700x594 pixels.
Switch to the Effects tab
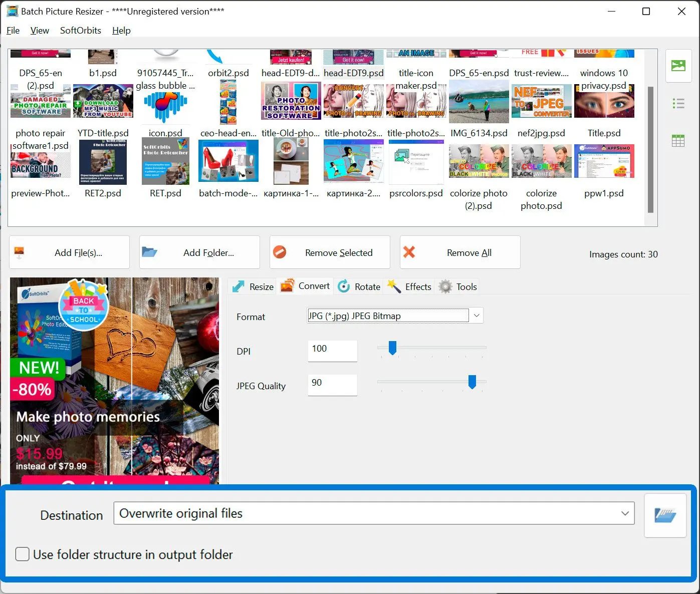coord(409,286)
